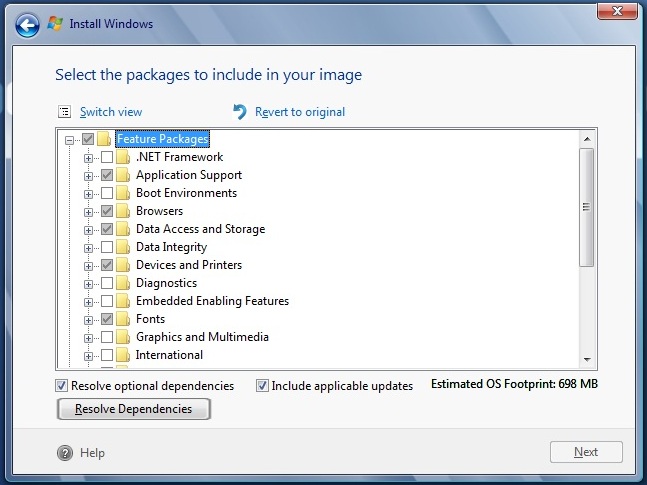This screenshot has height=485, width=647.
Task: Click the Windows flag logo icon
Action: [55, 24]
